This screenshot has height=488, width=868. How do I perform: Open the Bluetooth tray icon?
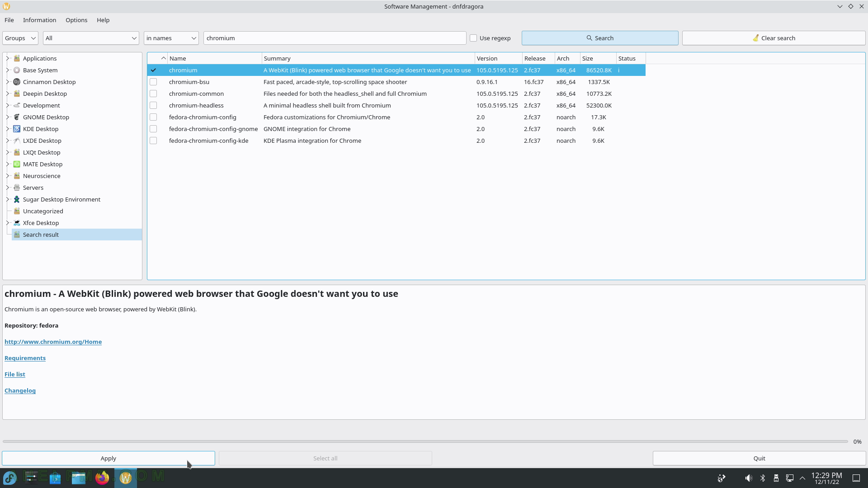pos(763,478)
